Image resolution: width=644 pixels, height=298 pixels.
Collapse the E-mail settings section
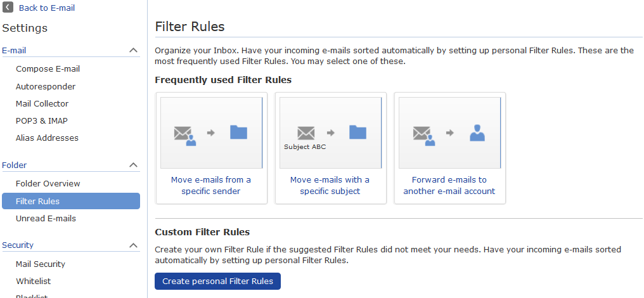tap(133, 50)
